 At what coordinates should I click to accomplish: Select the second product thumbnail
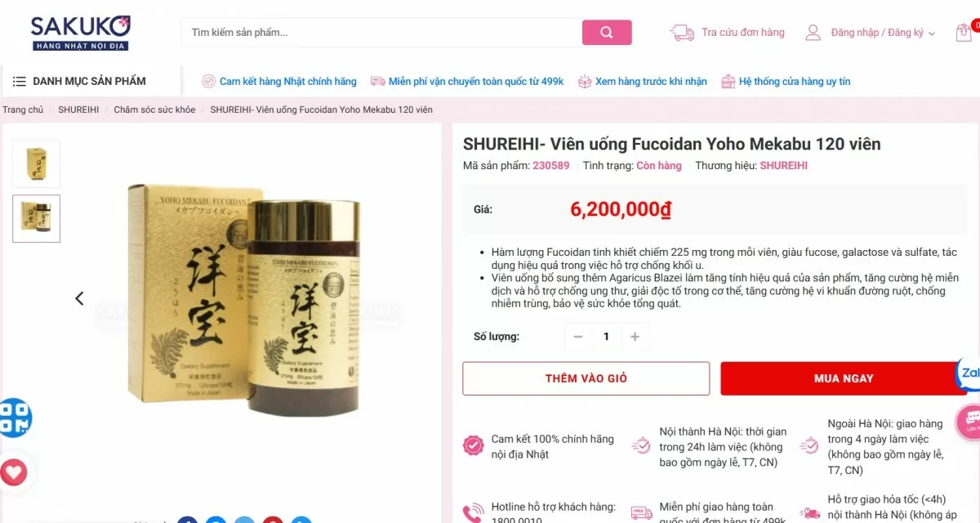point(36,218)
